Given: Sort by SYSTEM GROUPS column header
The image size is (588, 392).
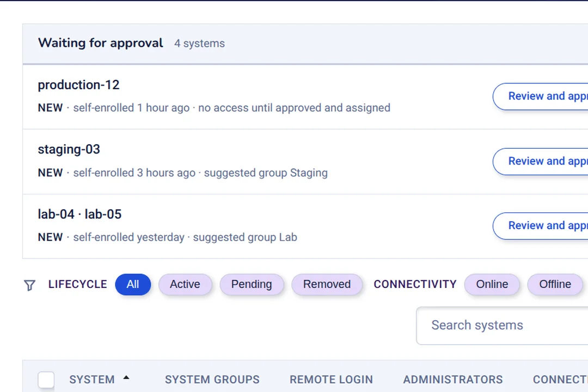Looking at the screenshot, I should 212,379.
